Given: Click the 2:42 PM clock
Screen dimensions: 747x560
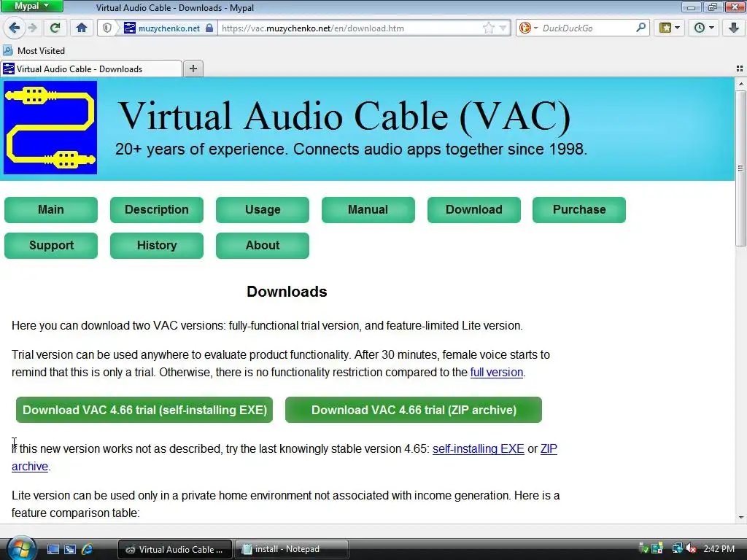Looking at the screenshot, I should click(x=719, y=548).
